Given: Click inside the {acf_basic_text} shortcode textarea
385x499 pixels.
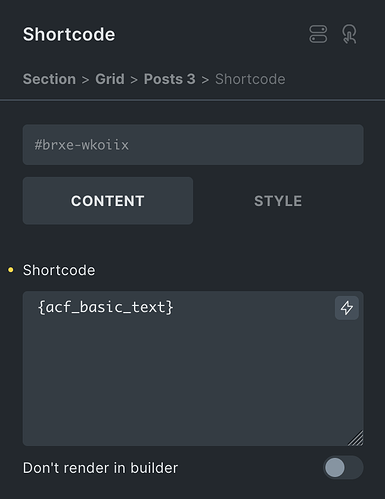Looking at the screenshot, I should pos(193,368).
